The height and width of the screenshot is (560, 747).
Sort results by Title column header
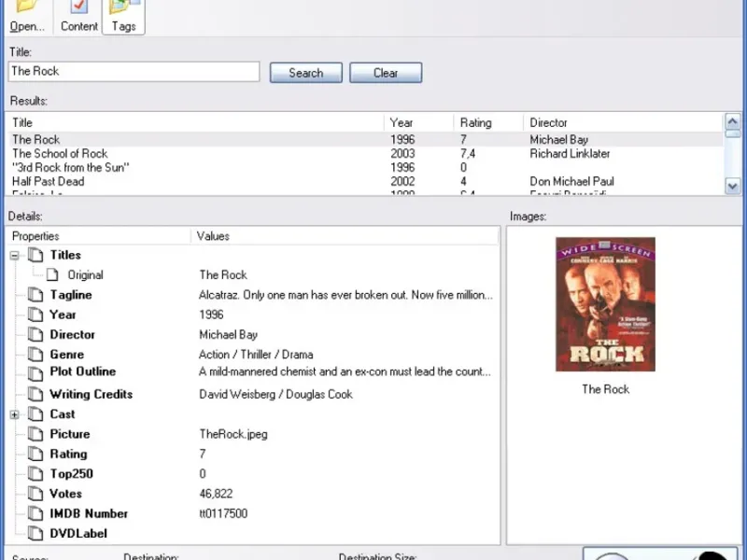pos(195,122)
